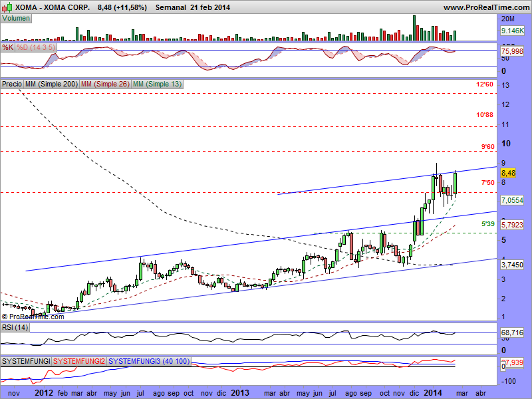The width and height of the screenshot is (532, 399).
Task: Click the 2012 year label on time axis
Action: click(x=44, y=393)
